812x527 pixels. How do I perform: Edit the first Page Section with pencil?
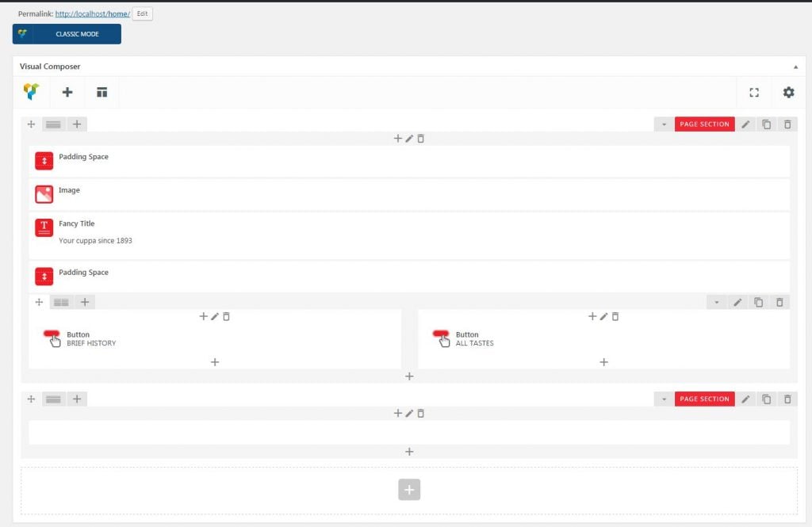[x=746, y=124]
